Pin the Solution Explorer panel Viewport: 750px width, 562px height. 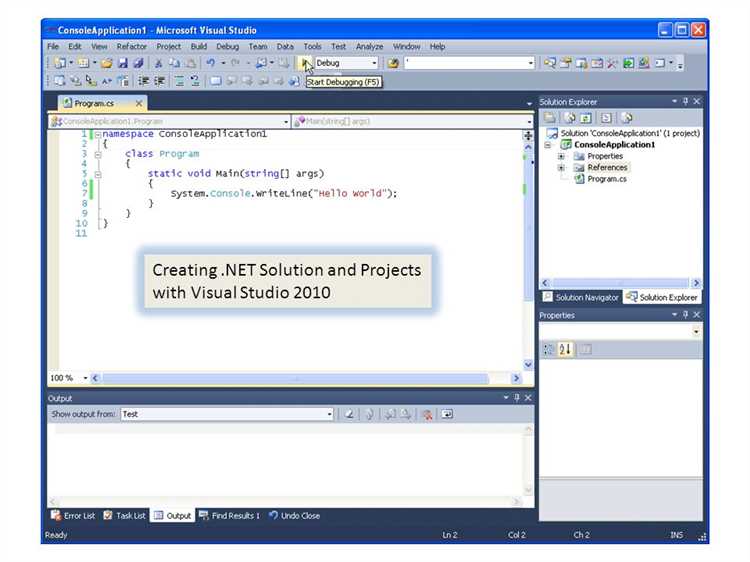click(685, 101)
